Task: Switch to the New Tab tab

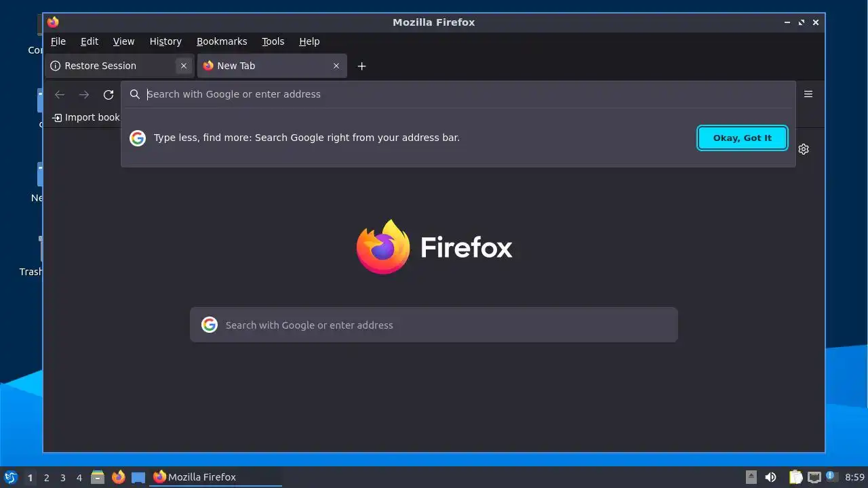Action: click(272, 66)
